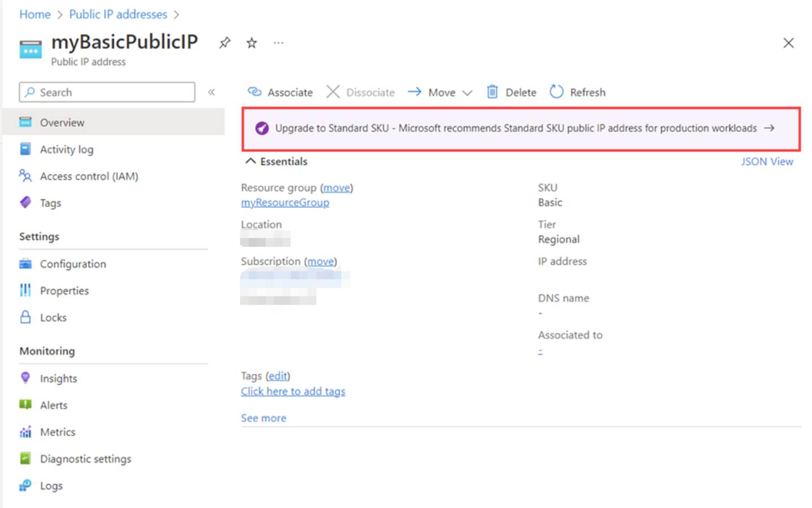This screenshot has height=508, width=812.
Task: Collapse the left sidebar menu
Action: click(x=211, y=92)
